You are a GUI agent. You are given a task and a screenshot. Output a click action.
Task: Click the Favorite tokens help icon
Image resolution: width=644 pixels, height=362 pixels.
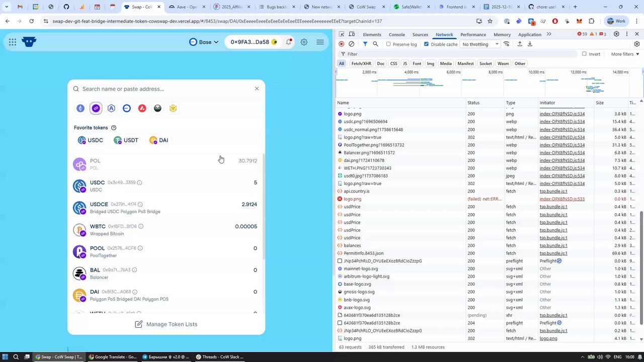tap(113, 128)
